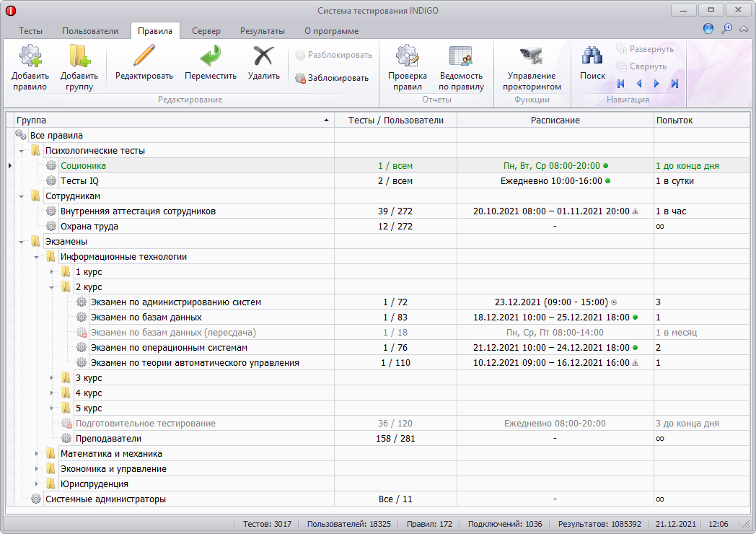Screen dimensions: 756x534
Task: Open the О программе tab
Action: [331, 31]
